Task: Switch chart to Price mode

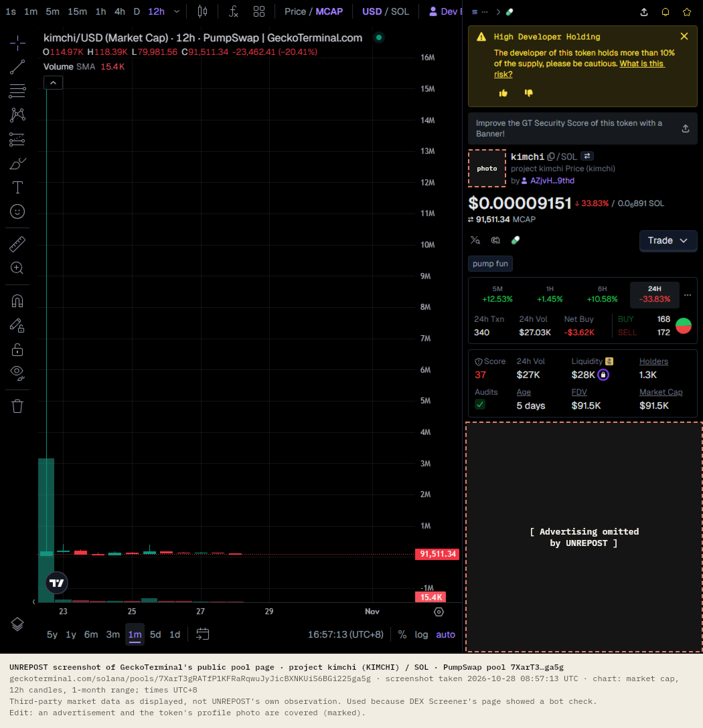Action: pyautogui.click(x=295, y=11)
